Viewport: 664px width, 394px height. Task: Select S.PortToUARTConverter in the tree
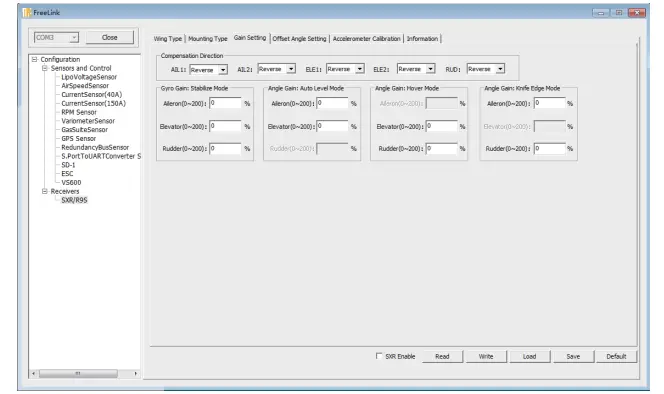(x=100, y=156)
